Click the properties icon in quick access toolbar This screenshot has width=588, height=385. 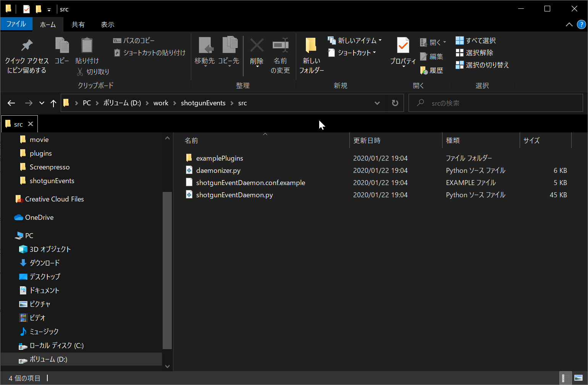(x=26, y=9)
